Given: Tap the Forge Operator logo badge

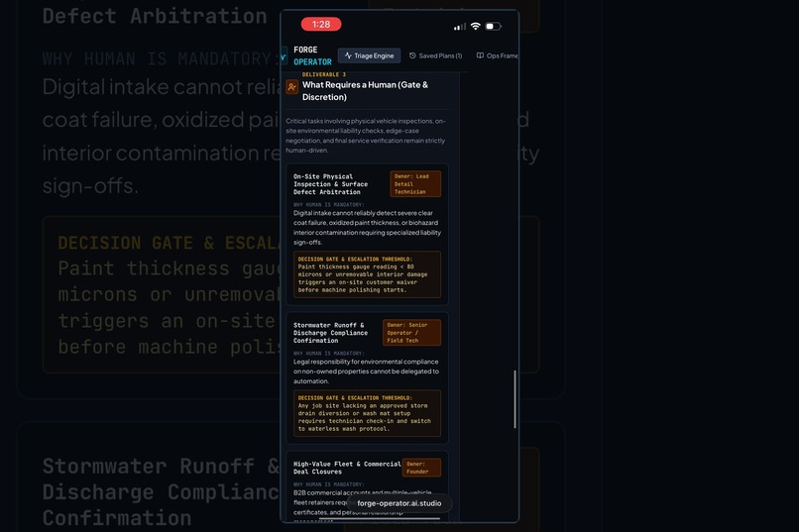Looking at the screenshot, I should 284,56.
